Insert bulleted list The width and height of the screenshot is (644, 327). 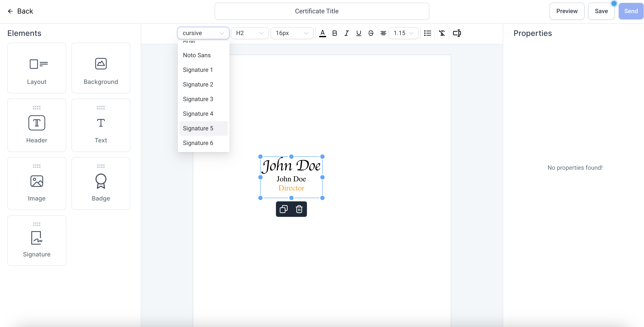coord(427,33)
